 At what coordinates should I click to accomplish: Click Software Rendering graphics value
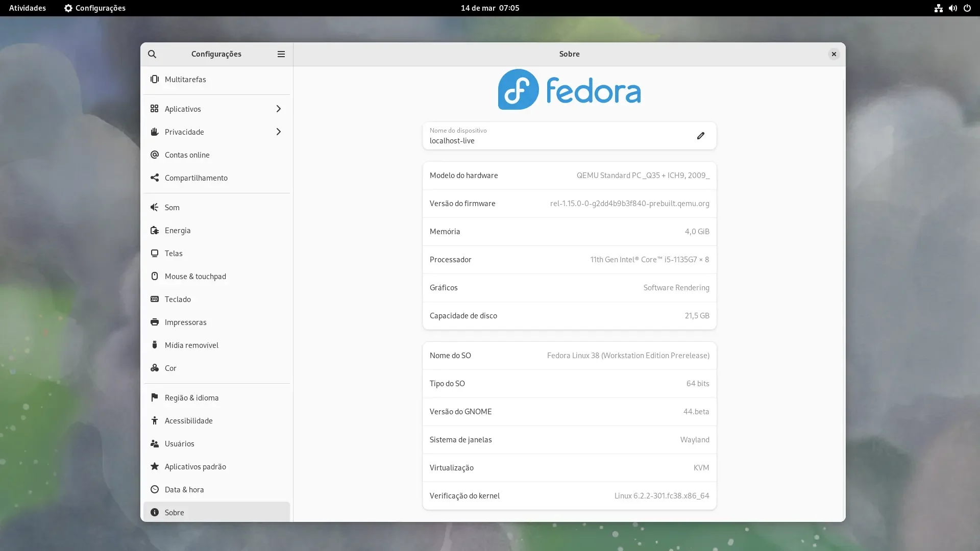coord(676,288)
